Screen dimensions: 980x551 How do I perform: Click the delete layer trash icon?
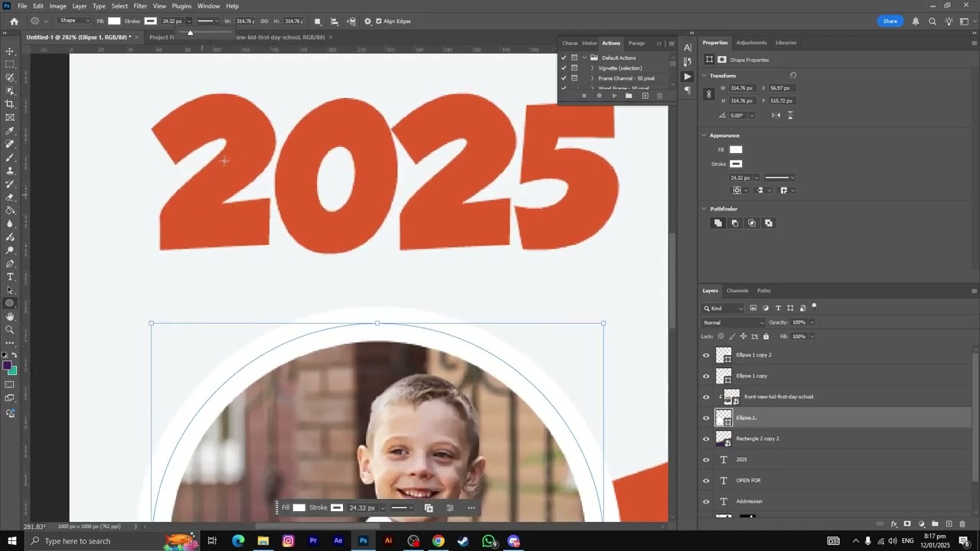(963, 524)
